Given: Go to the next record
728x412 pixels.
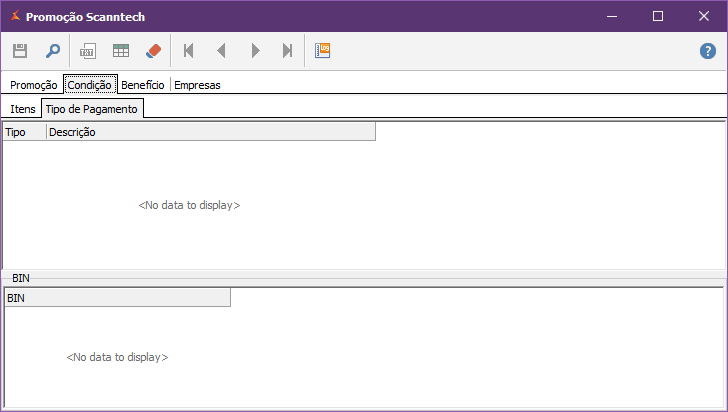Looking at the screenshot, I should click(255, 51).
